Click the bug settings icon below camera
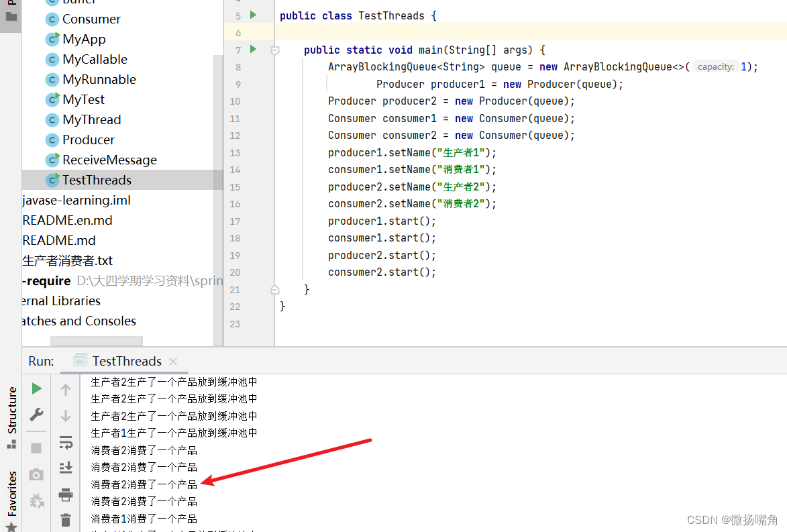787x532 pixels. [37, 500]
